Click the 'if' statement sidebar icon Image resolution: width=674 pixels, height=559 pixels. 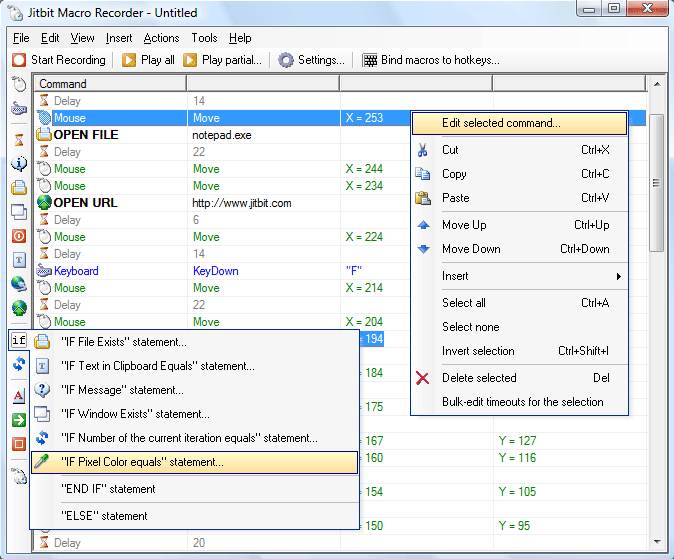point(19,340)
